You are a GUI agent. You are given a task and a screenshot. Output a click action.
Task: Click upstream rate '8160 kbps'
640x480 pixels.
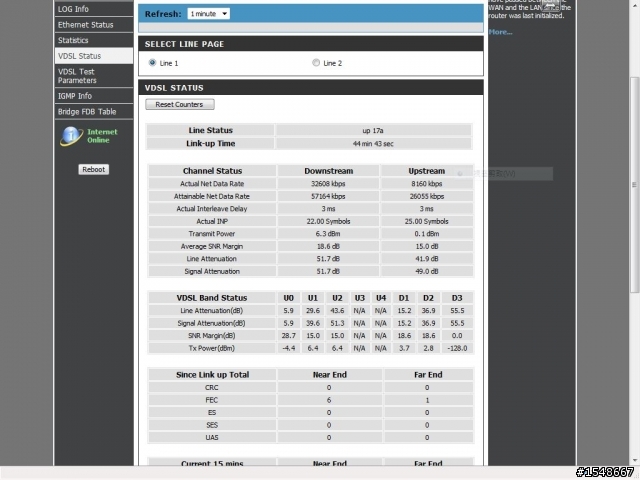point(427,184)
